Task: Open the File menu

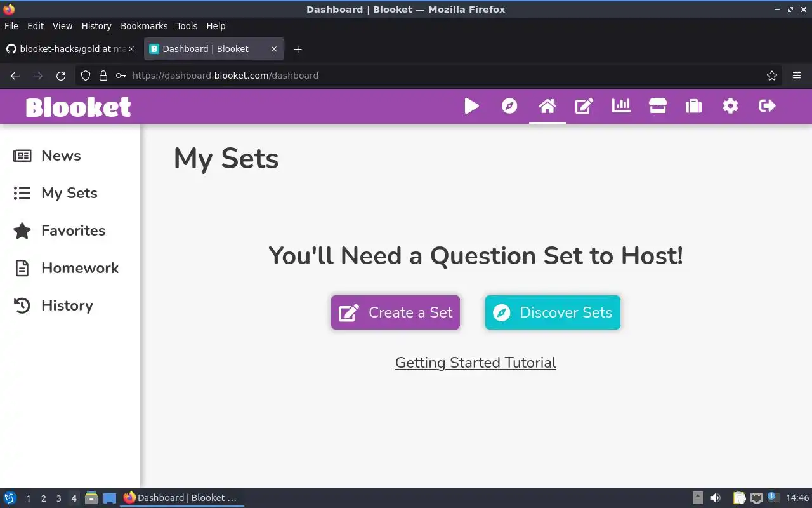Action: pos(11,26)
